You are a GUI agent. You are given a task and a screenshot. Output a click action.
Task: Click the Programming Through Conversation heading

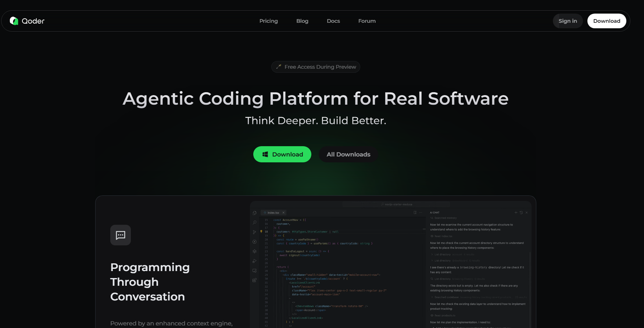(150, 282)
